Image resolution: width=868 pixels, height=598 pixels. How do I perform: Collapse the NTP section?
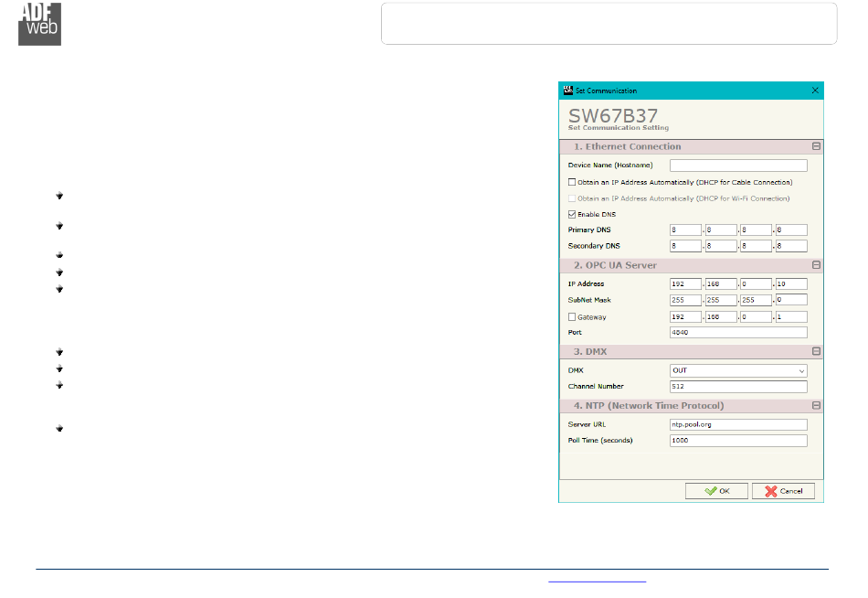(816, 405)
